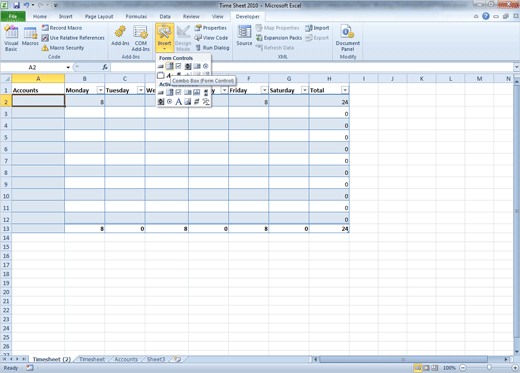Insert an ActiveX Scroll Bar
Viewport: 520px width, 373px height.
[x=206, y=92]
